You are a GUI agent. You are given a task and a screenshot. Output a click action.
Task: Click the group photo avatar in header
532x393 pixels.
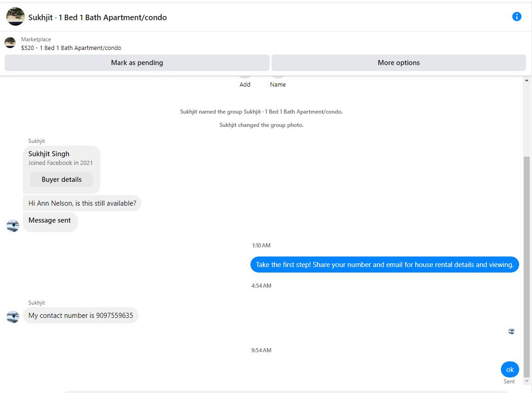[x=15, y=17]
